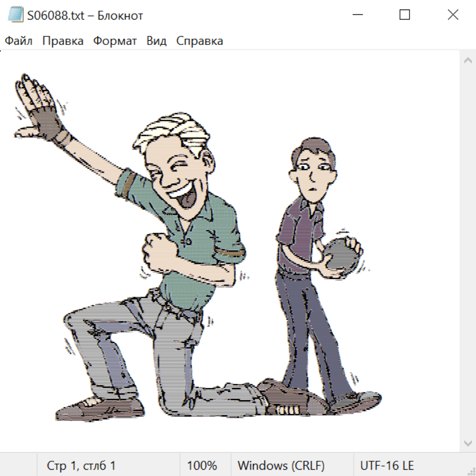The width and height of the screenshot is (476, 476).
Task: Click the Windows (CRLF) status field
Action: coord(281,466)
